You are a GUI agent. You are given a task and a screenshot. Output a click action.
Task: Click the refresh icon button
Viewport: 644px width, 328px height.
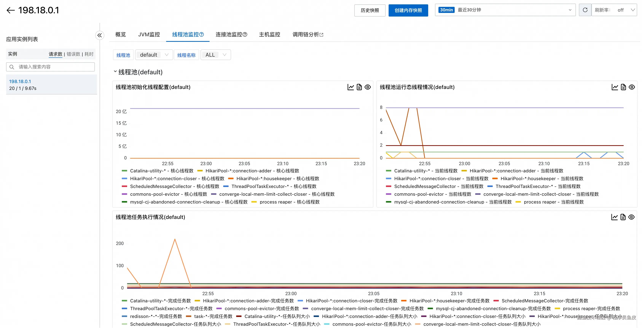pos(585,10)
